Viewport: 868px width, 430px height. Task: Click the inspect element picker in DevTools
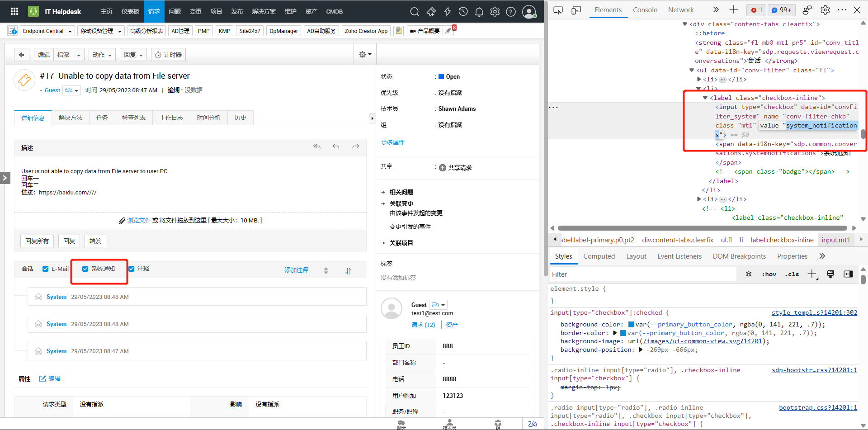(x=558, y=10)
